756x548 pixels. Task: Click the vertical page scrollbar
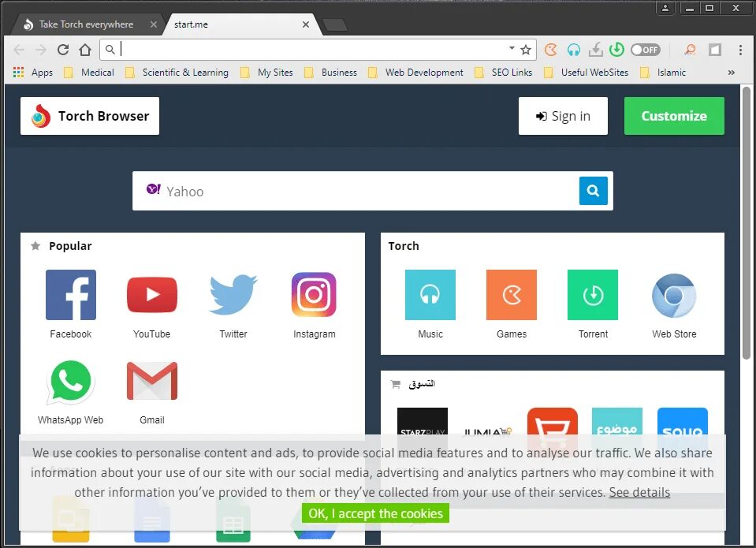tap(747, 223)
